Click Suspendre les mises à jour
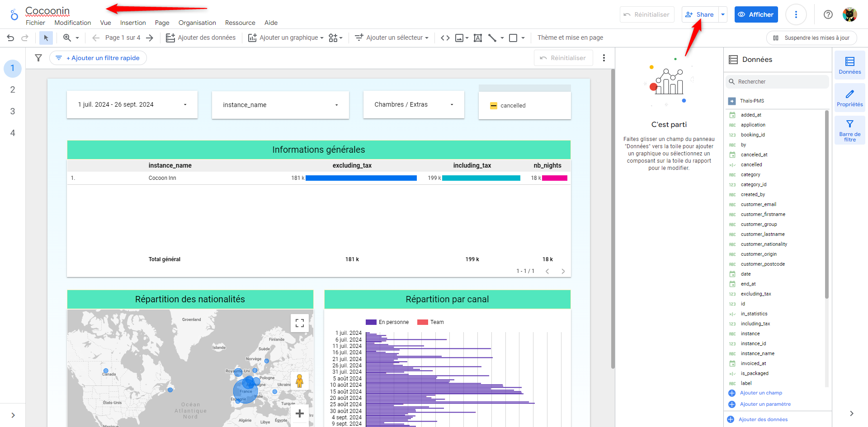868x427 pixels. click(811, 38)
